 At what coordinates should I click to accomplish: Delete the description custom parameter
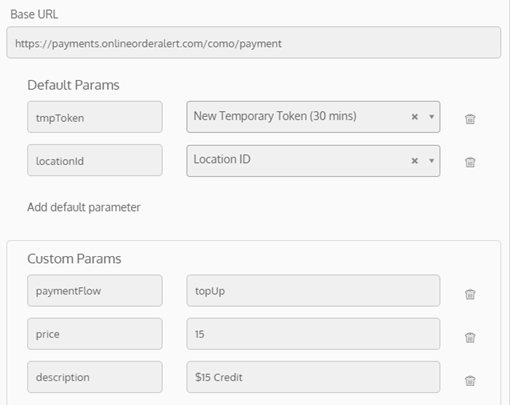pyautogui.click(x=470, y=381)
